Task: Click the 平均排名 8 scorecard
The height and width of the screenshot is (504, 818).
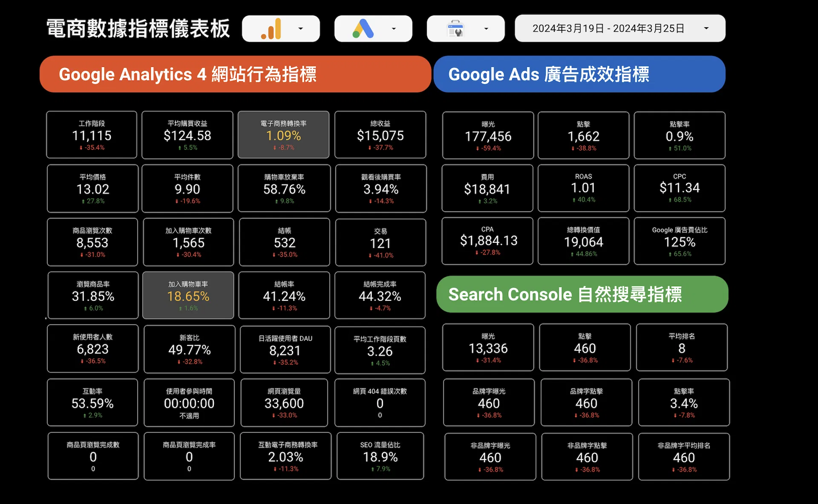Action: [x=682, y=347]
